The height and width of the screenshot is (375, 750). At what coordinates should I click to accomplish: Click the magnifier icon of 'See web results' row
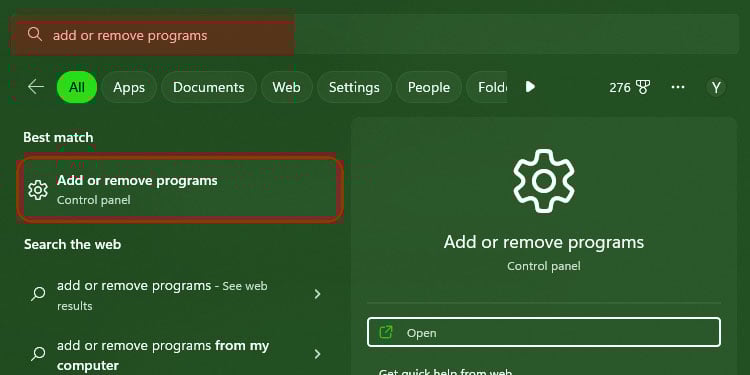38,293
